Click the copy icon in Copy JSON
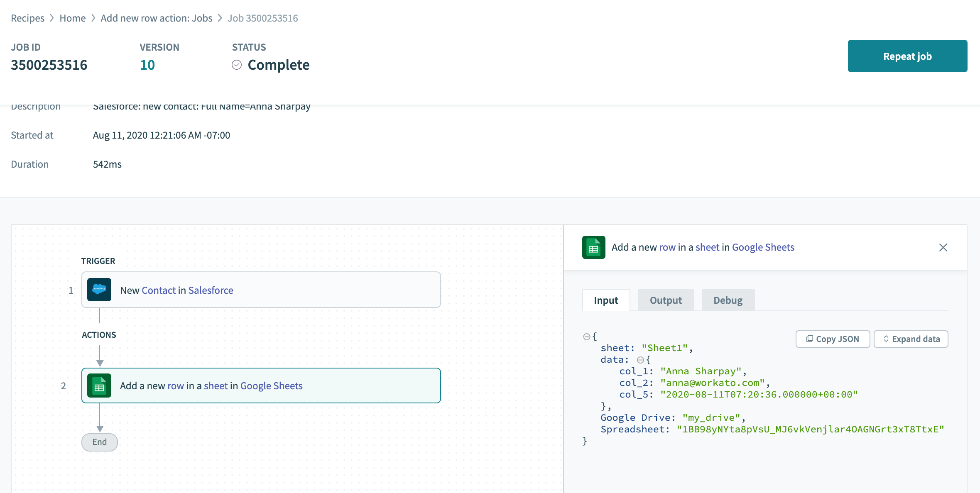The image size is (980, 493). [x=809, y=339]
